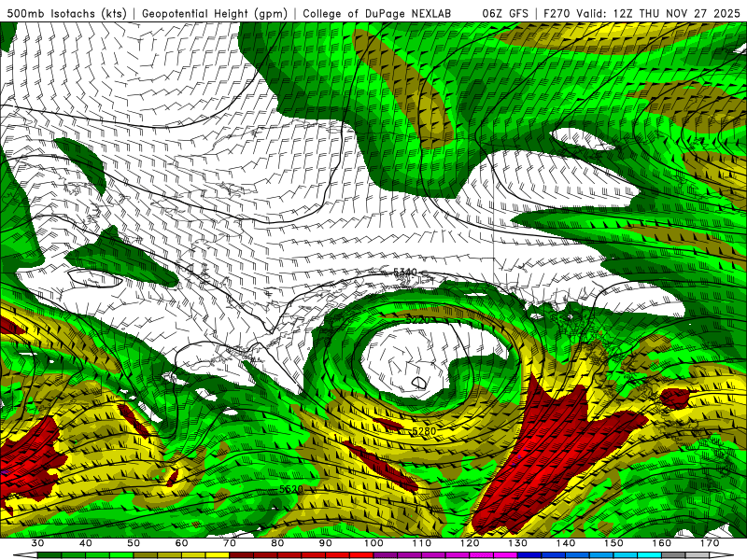The height and width of the screenshot is (560, 747).
Task: Click the 50 kts color scale label
Action: coord(134,543)
